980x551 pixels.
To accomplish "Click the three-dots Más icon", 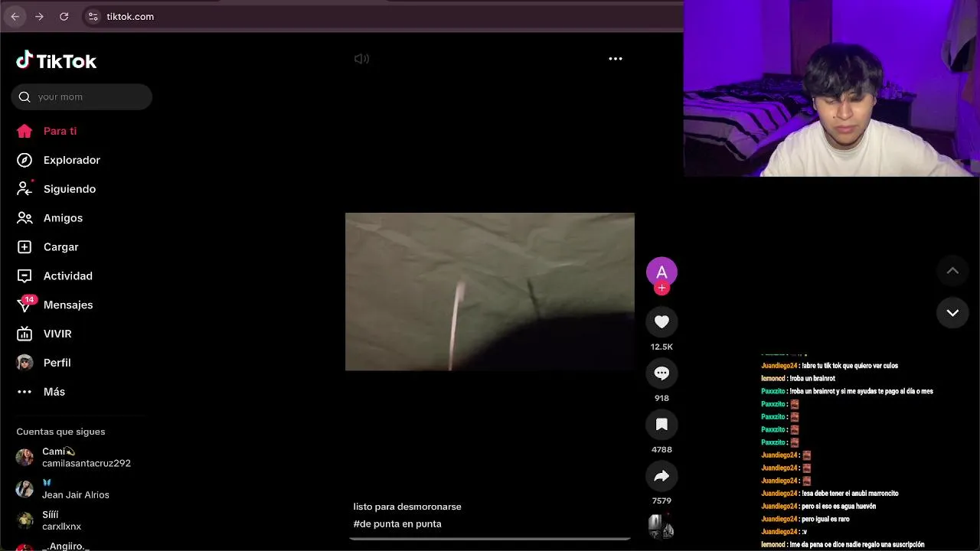I will click(24, 392).
